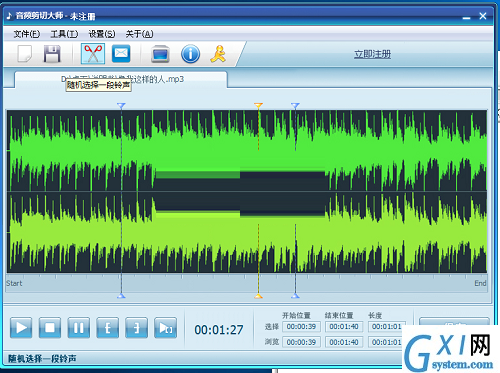Set selection start with the left bracket button
Viewport: 500px width, 373px height.
(108, 328)
